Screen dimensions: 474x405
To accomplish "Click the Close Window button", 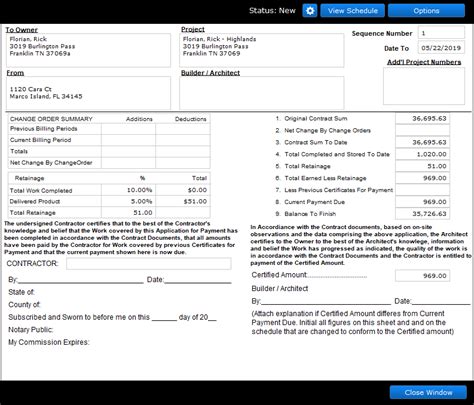I will (x=428, y=392).
